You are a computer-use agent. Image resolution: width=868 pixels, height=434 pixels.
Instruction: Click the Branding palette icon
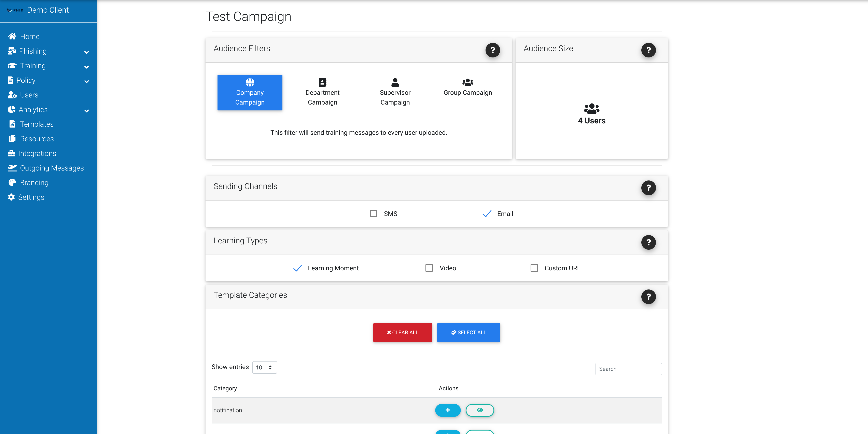coord(12,182)
